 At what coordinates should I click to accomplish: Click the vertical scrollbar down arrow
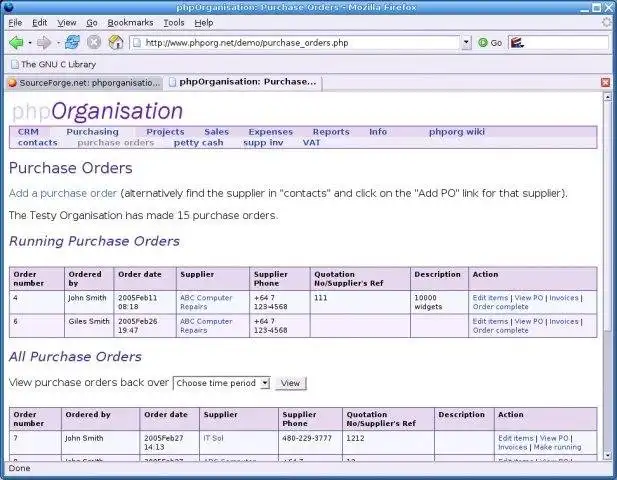click(608, 456)
